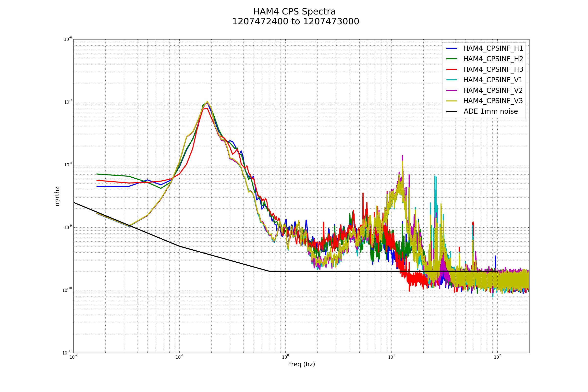Click the blue H1 legend line swatch
Image resolution: width=588 pixels, height=392 pixels.
point(452,48)
